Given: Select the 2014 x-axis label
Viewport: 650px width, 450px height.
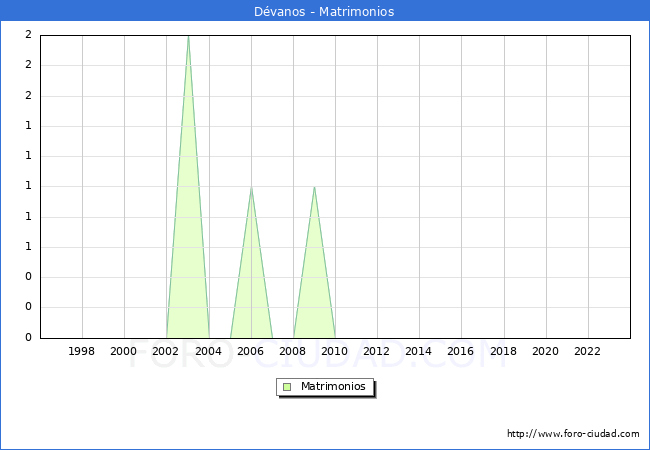Looking at the screenshot, I should [x=418, y=351].
